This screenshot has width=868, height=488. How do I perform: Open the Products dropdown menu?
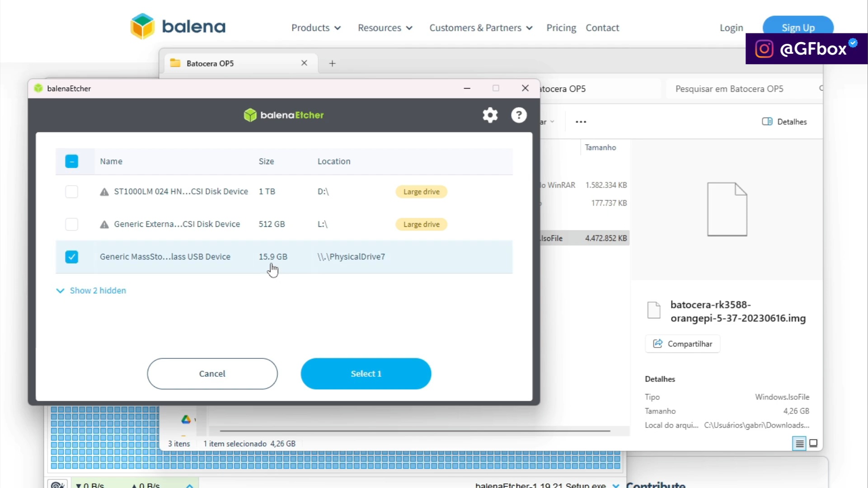click(316, 28)
